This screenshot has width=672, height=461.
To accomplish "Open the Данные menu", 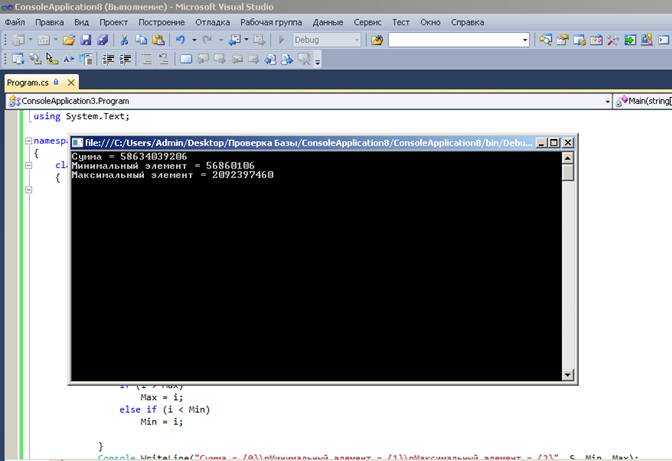I will (x=328, y=22).
